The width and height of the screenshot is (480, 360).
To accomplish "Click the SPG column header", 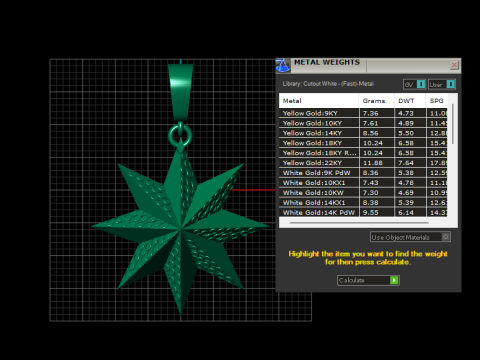I will (437, 101).
